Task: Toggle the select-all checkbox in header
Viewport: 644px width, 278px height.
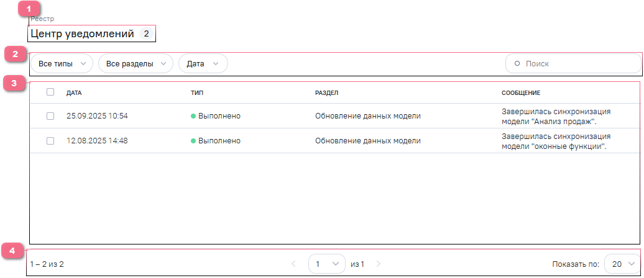Action: click(50, 92)
